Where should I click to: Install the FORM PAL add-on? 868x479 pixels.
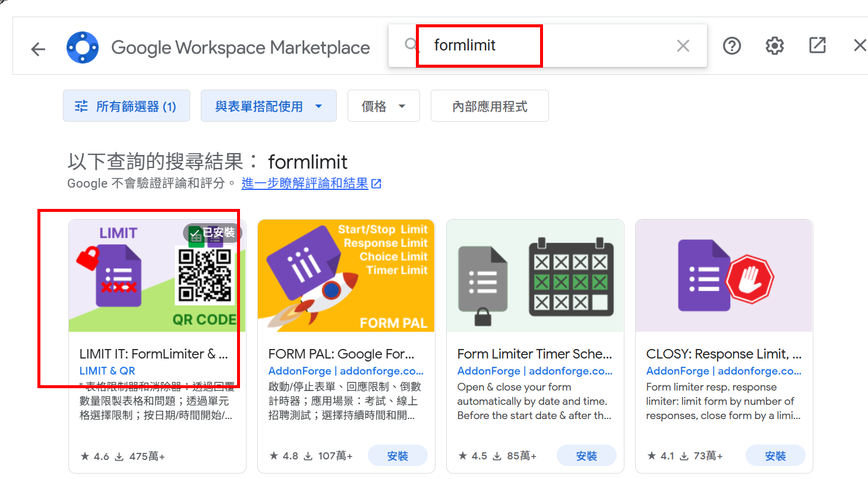click(x=397, y=456)
